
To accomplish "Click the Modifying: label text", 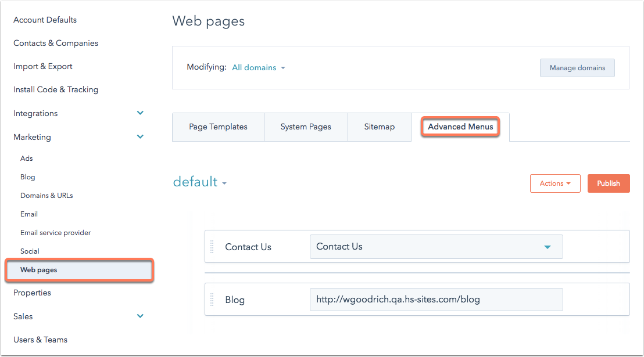I will click(x=206, y=67).
